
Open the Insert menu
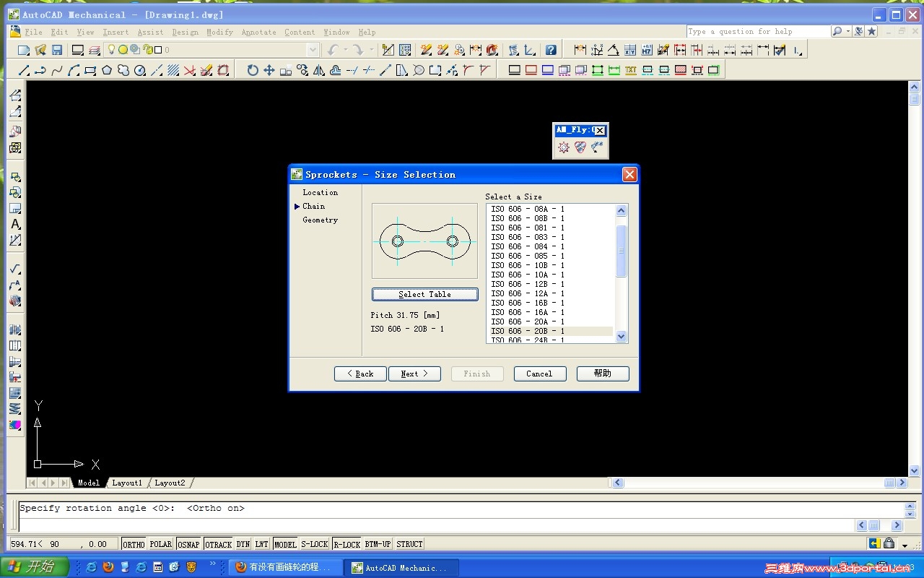tap(115, 32)
